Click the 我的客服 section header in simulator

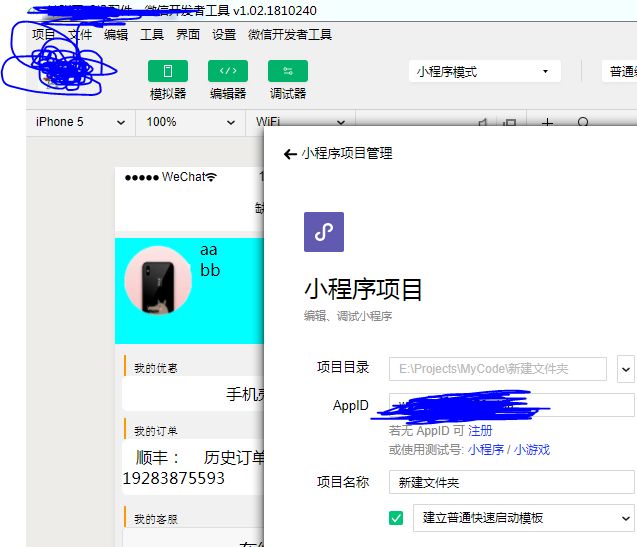(x=156, y=519)
